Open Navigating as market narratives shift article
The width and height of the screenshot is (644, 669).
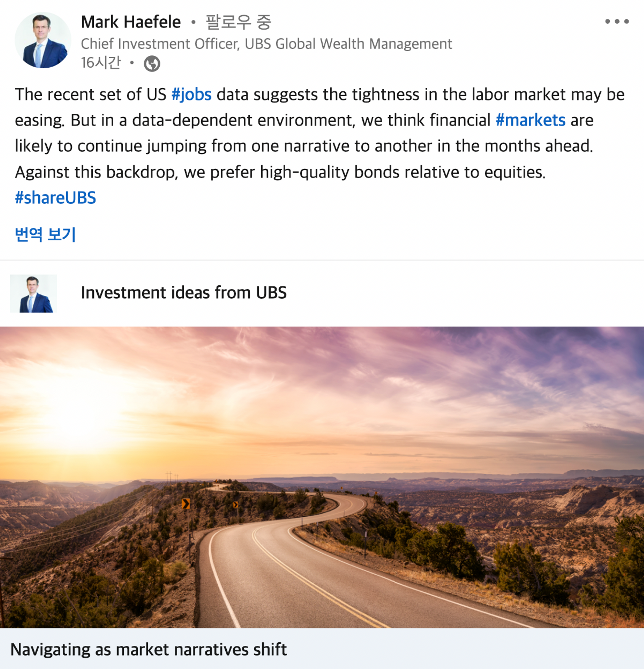point(148,650)
